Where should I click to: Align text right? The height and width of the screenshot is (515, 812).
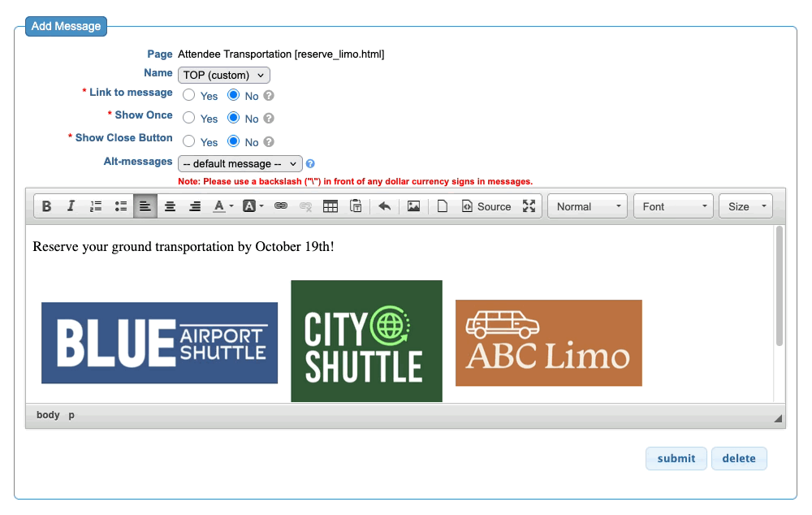click(x=195, y=206)
